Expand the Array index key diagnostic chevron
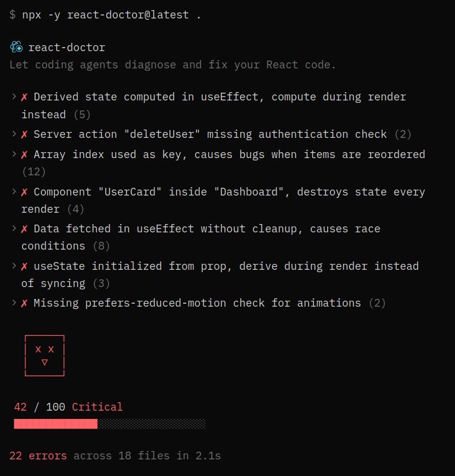The height and width of the screenshot is (476, 455). coord(14,155)
